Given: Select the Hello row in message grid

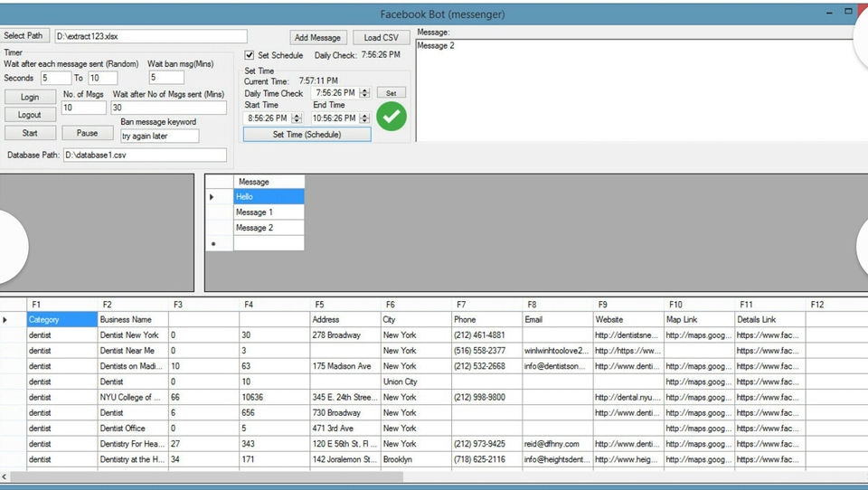Looking at the screenshot, I should [x=269, y=196].
